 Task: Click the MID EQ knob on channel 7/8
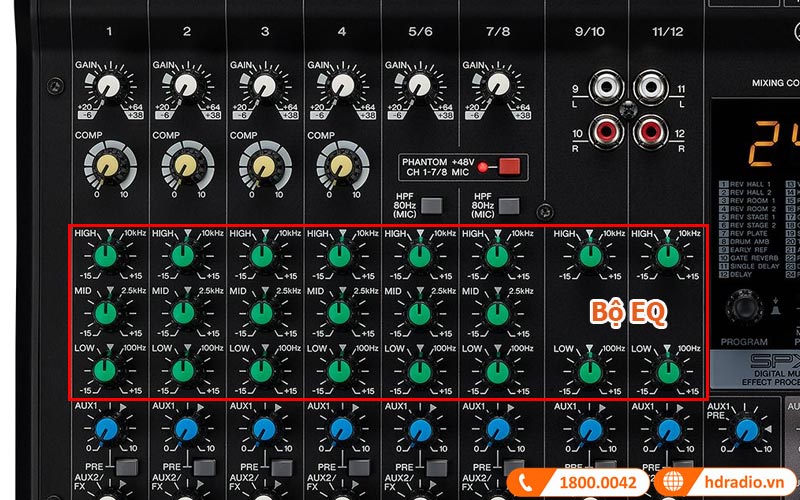tap(497, 313)
